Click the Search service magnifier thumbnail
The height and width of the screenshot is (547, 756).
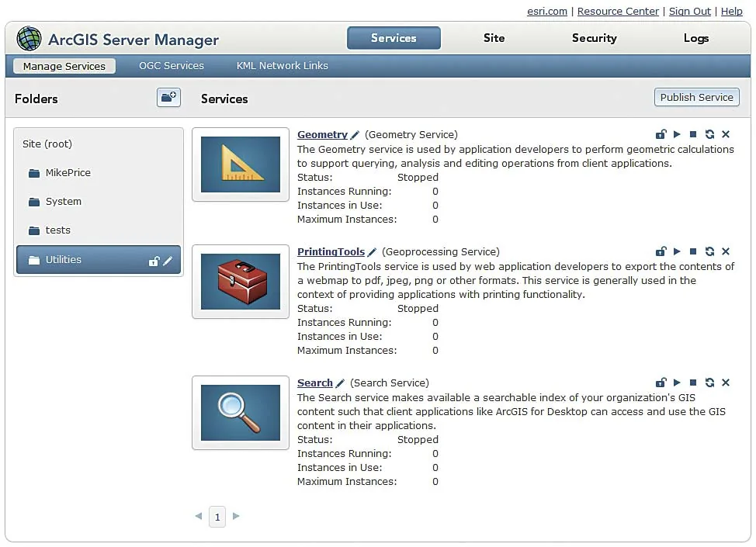pyautogui.click(x=241, y=413)
